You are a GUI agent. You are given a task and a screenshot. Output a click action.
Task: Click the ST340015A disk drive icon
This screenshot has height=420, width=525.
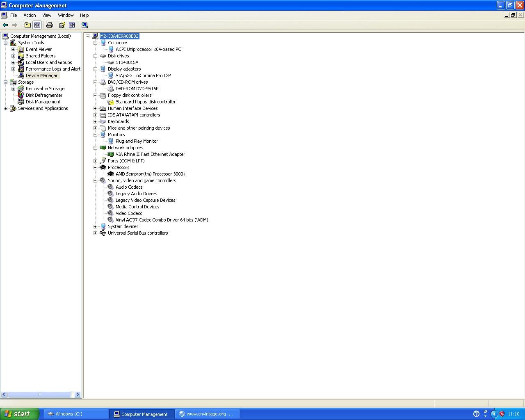pyautogui.click(x=111, y=62)
